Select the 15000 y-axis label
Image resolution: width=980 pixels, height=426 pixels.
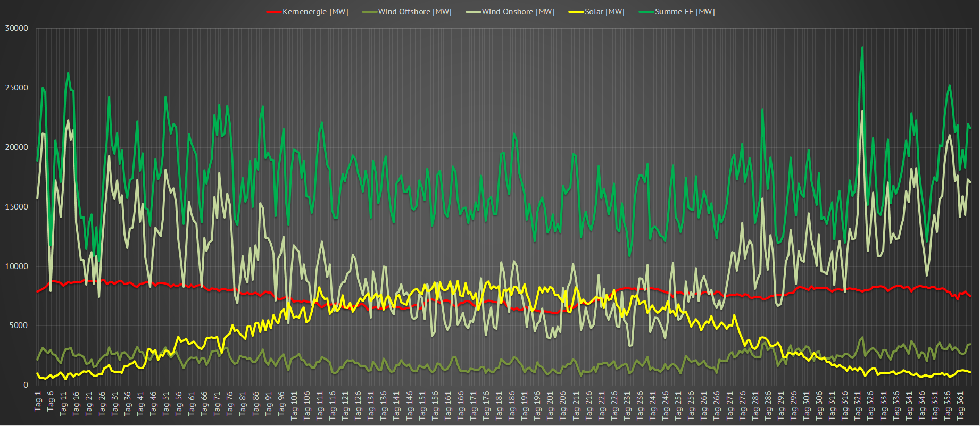[16, 207]
